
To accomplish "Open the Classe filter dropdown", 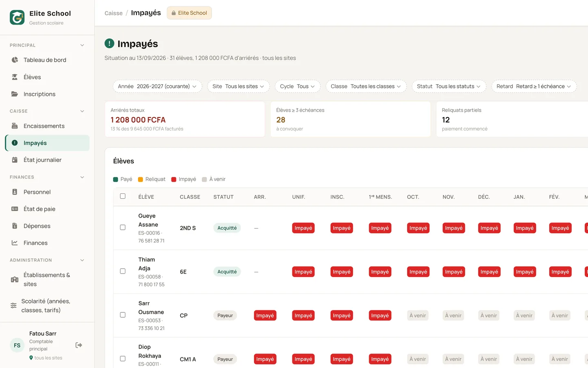I will click(366, 86).
